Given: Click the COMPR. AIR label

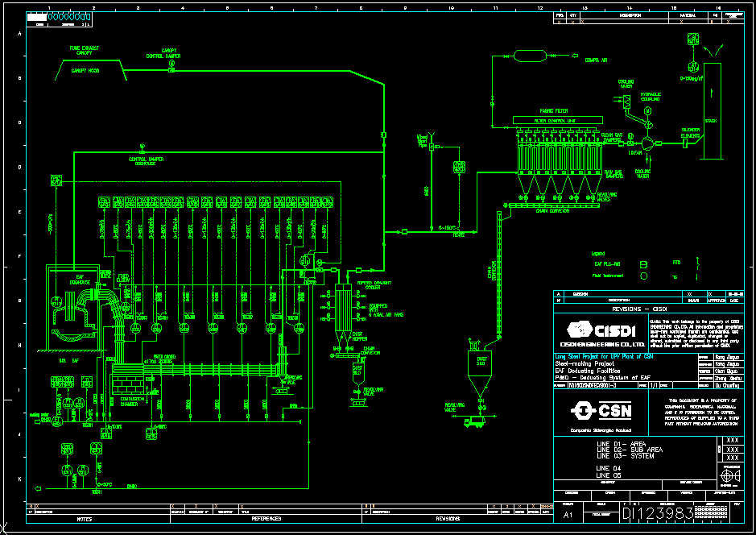Looking at the screenshot, I should (596, 60).
